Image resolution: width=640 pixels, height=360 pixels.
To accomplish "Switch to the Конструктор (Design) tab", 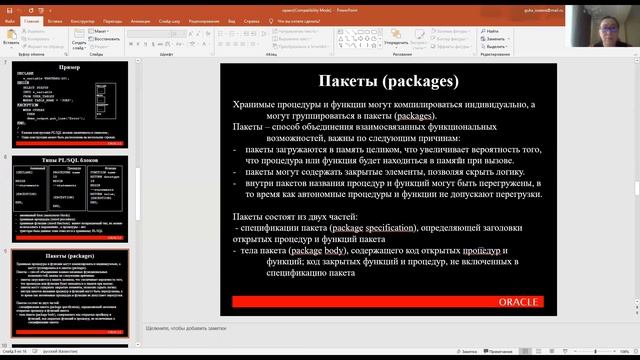I will pos(82,21).
